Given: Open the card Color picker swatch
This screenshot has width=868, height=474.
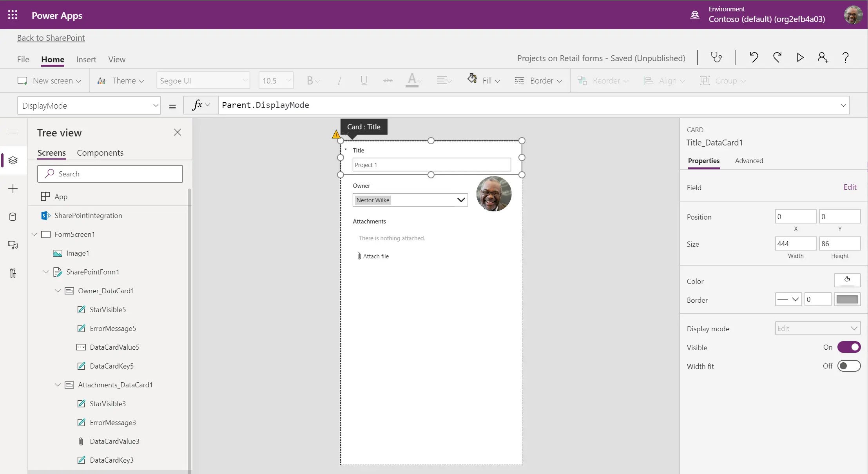Looking at the screenshot, I should 847,280.
